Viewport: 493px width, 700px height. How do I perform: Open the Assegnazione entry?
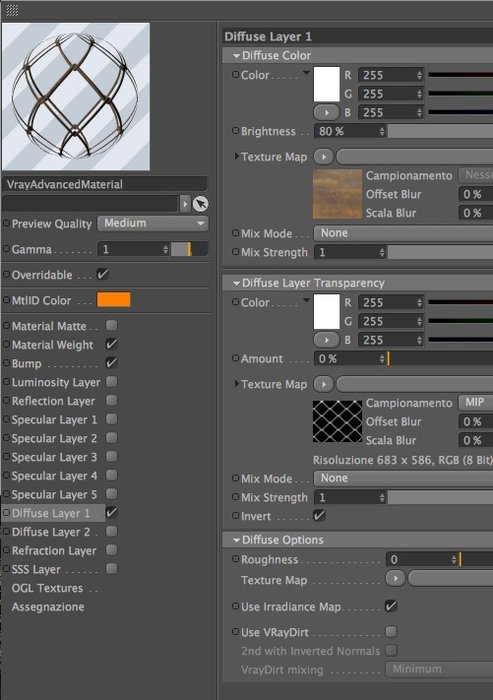pyautogui.click(x=48, y=607)
